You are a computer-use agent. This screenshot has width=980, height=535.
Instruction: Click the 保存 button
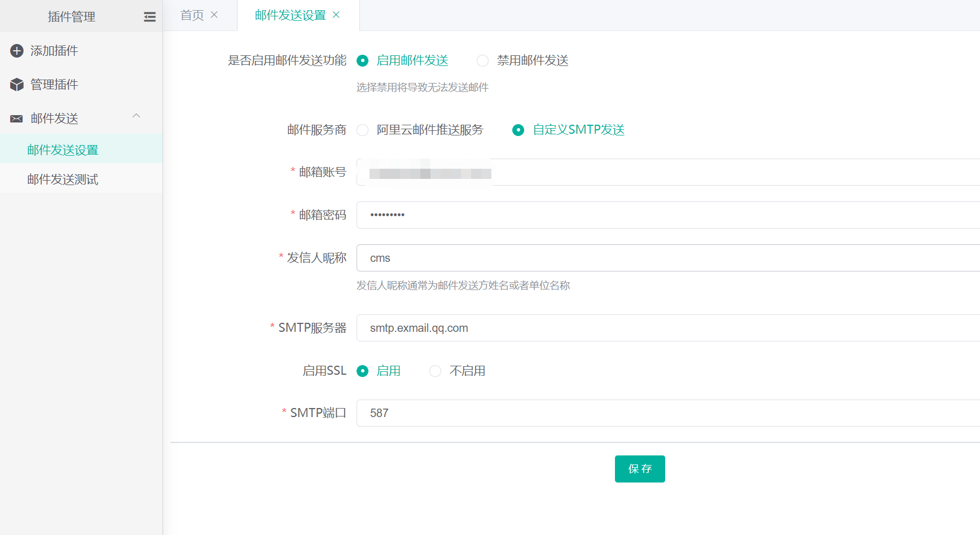click(640, 469)
